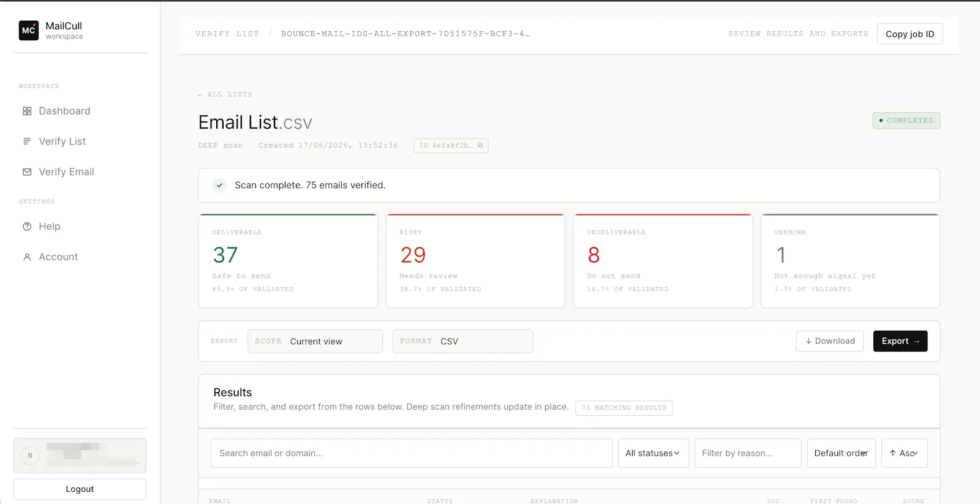
Task: Click the Account person icon
Action: 27,257
